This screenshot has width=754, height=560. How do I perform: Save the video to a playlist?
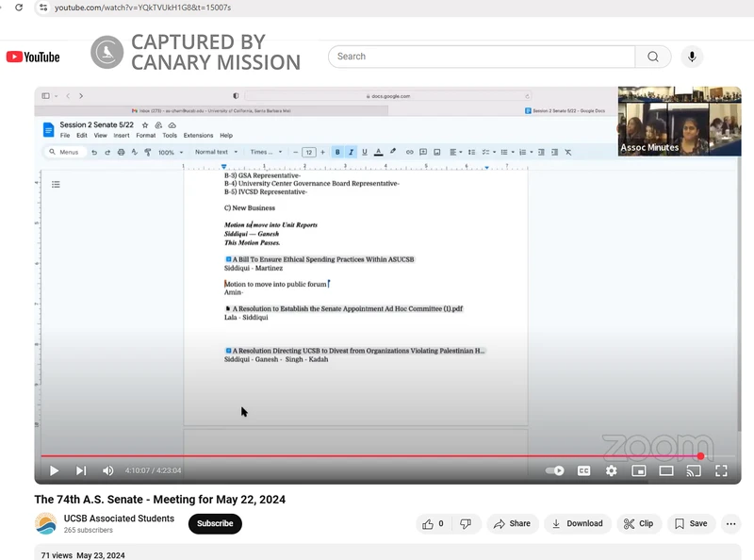[691, 523]
